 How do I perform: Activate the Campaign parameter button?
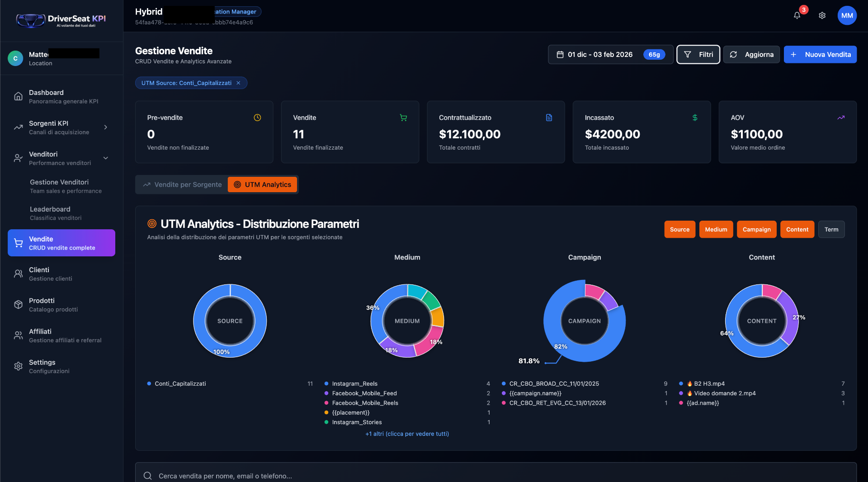click(756, 229)
